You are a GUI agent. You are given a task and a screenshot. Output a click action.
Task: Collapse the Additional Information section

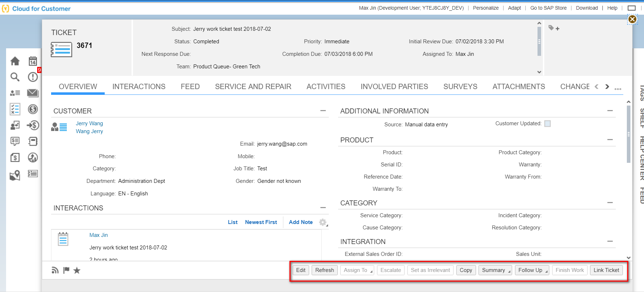(x=610, y=111)
